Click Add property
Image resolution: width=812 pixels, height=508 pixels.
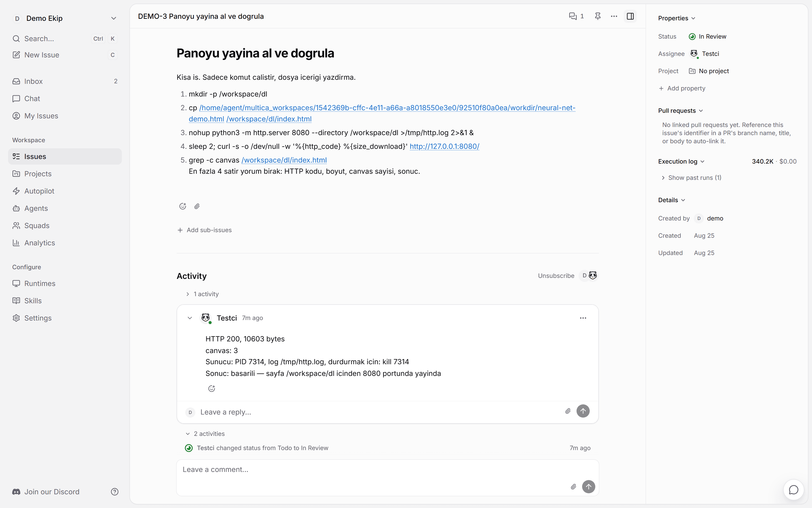[682, 88]
